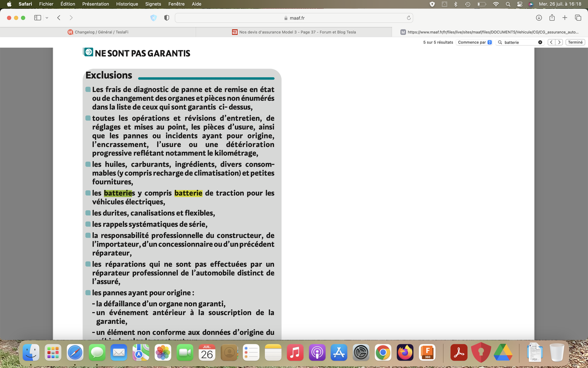
Task: Open the Édition menu
Action: point(68,4)
